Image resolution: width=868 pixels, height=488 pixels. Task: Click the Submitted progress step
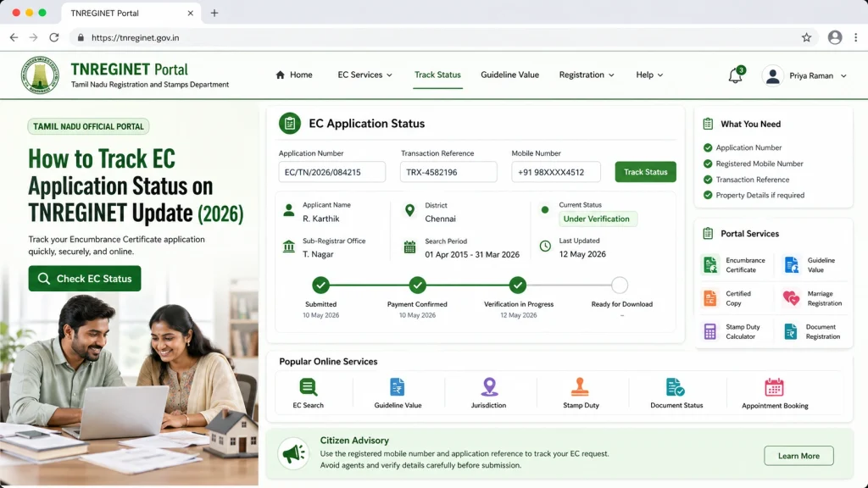tap(320, 286)
